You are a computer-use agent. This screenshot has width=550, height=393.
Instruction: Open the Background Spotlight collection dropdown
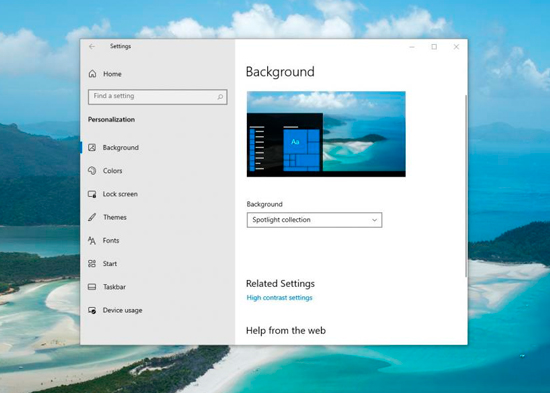314,220
